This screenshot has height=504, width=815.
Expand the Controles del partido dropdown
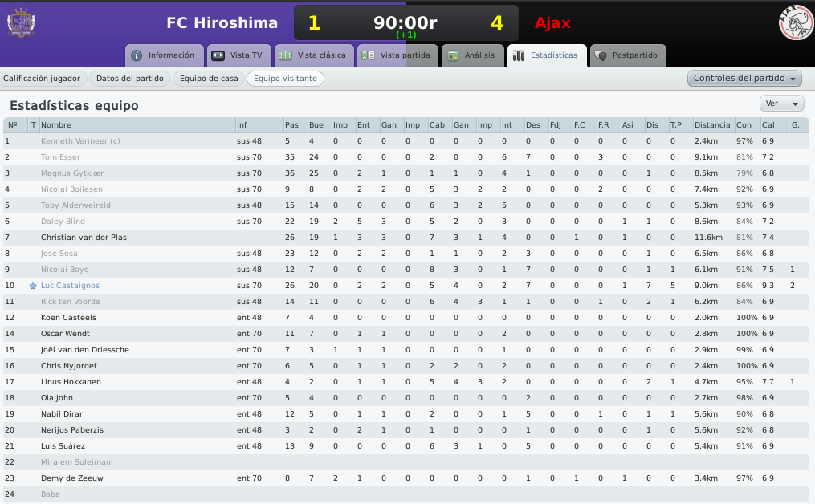click(x=744, y=79)
